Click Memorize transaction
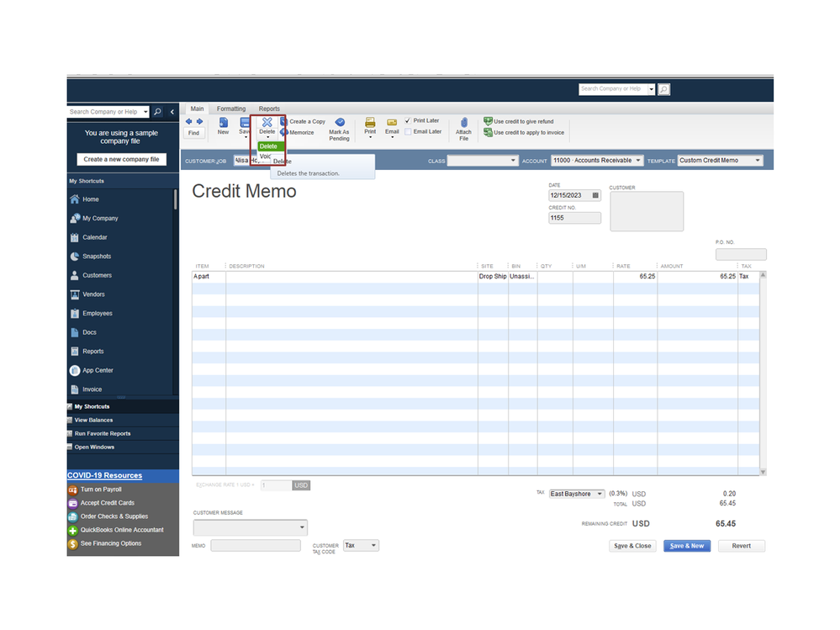Screen dimensions: 840x630 click(298, 132)
